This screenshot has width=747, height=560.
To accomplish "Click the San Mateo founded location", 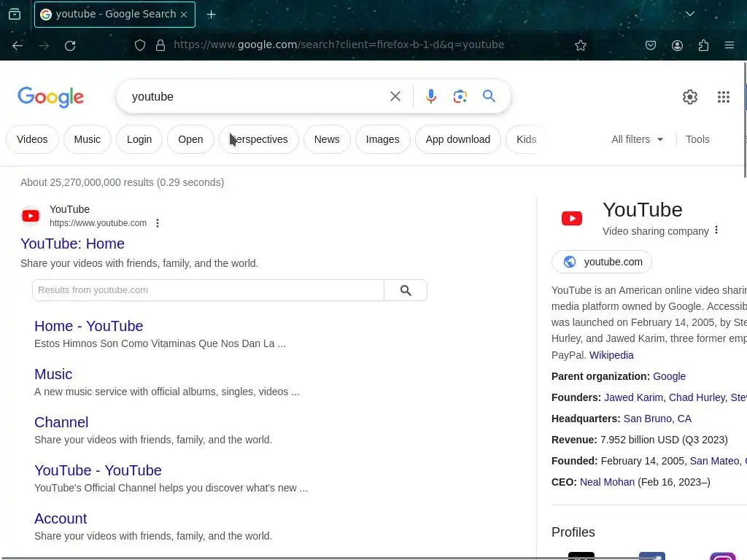I will (x=715, y=461).
